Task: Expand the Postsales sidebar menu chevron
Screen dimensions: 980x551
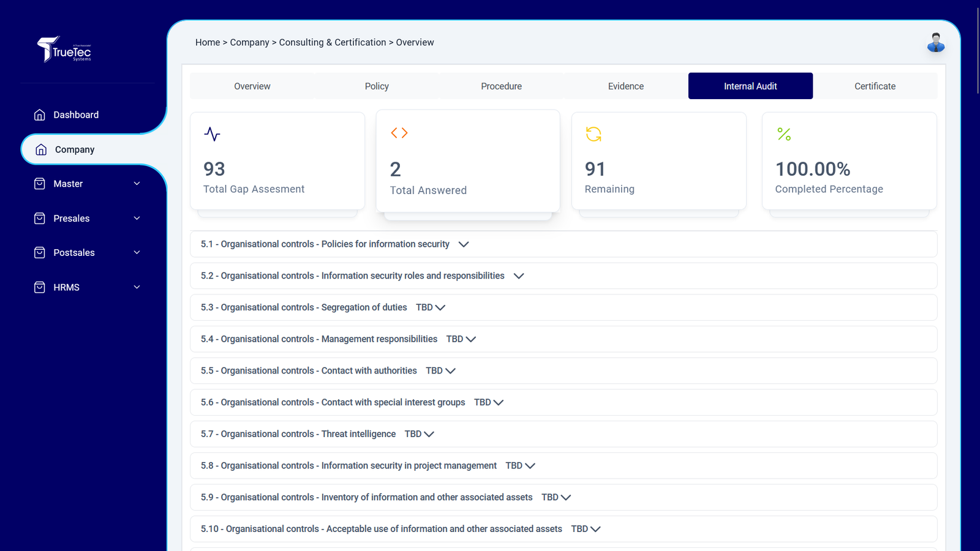Action: point(137,252)
